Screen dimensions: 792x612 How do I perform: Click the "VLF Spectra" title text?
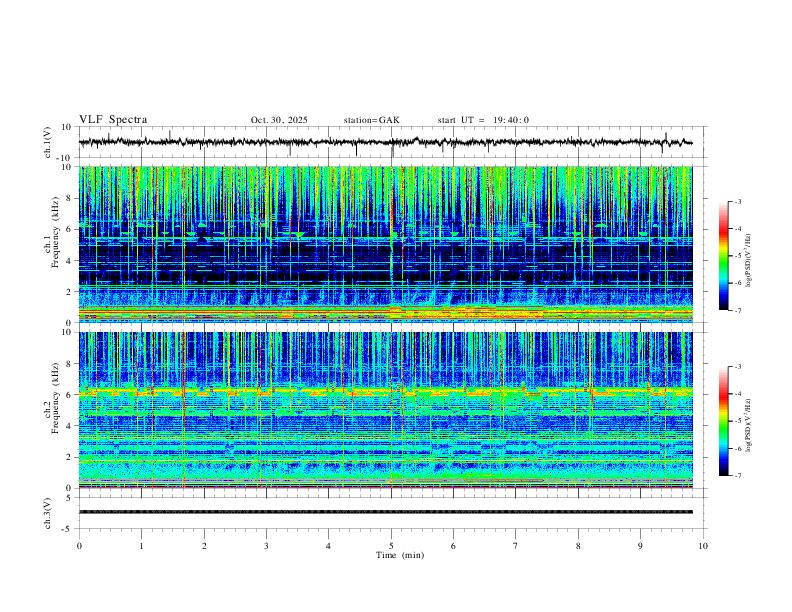113,120
